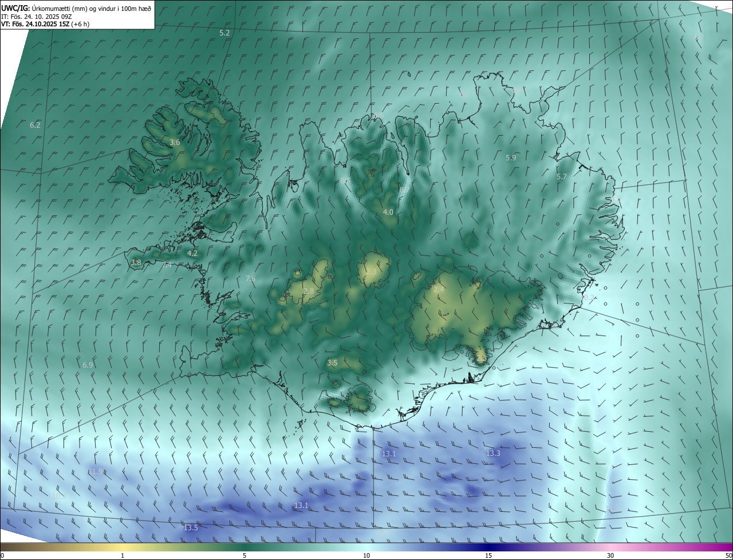Image resolution: width=733 pixels, height=560 pixels.
Task: Click the "5" tick label on the colour scale
Action: tap(245, 555)
